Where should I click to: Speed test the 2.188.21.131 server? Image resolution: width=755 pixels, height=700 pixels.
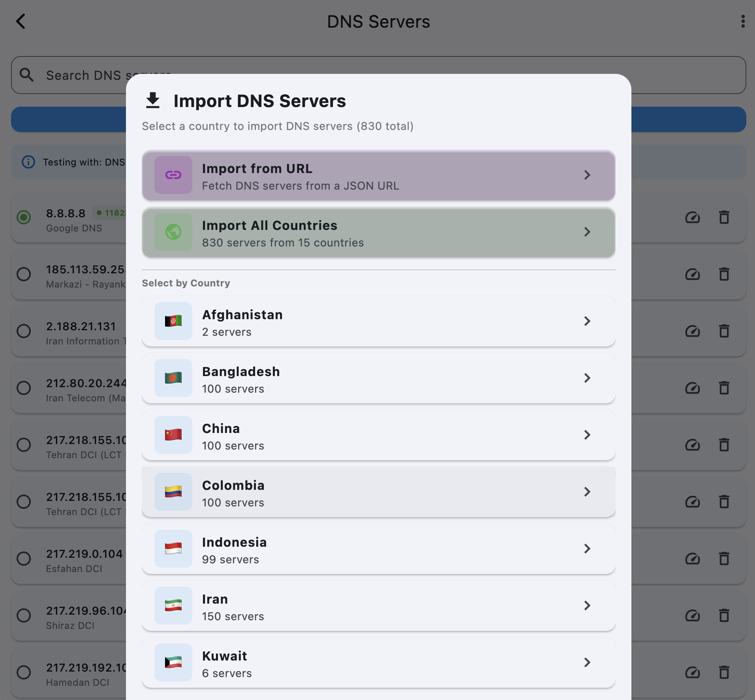pyautogui.click(x=693, y=331)
